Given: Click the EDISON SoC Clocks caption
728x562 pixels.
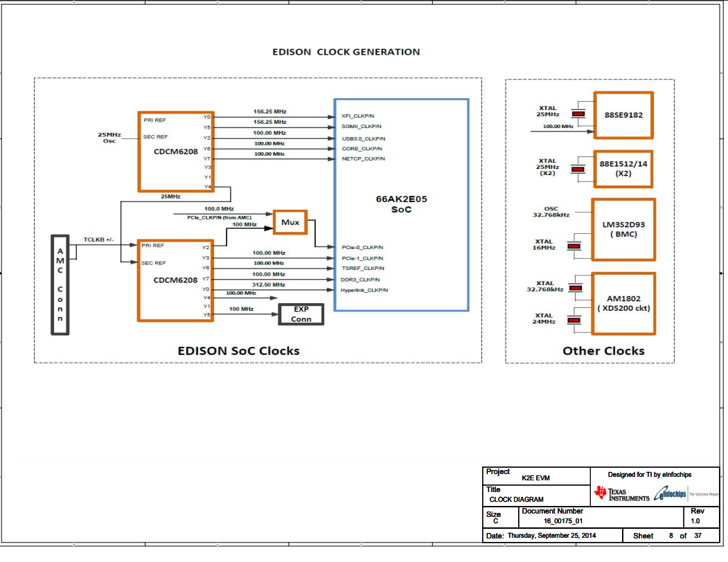Looking at the screenshot, I should pyautogui.click(x=239, y=351).
